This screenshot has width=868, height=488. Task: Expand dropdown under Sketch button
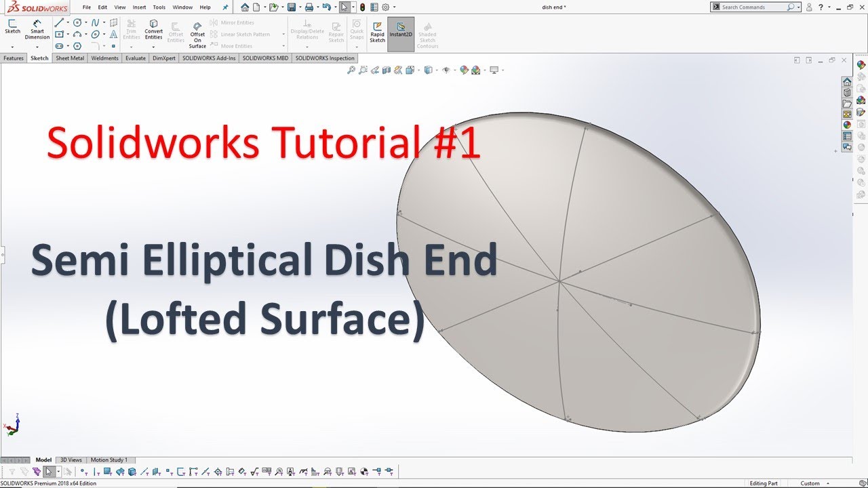(13, 47)
